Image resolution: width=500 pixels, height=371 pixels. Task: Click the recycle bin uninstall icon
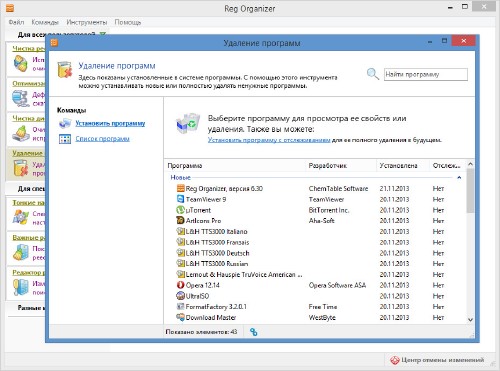pos(188,124)
